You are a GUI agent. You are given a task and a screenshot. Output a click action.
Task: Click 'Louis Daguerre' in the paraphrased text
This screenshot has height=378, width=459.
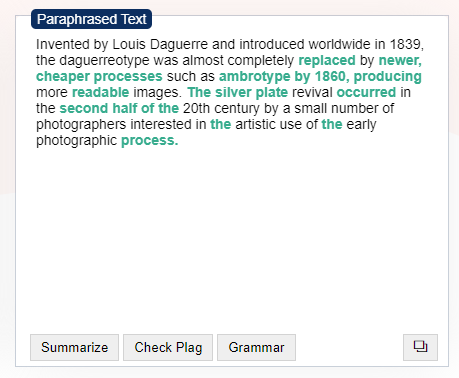tap(160, 44)
